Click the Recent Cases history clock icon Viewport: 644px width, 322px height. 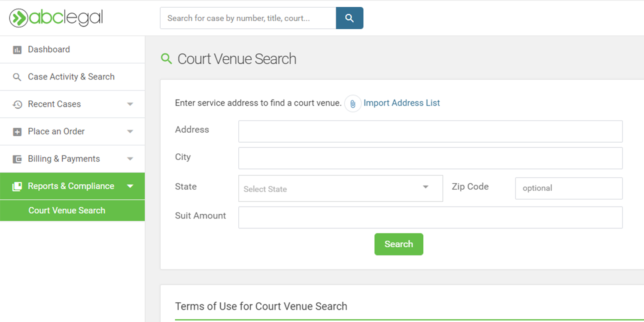(17, 104)
